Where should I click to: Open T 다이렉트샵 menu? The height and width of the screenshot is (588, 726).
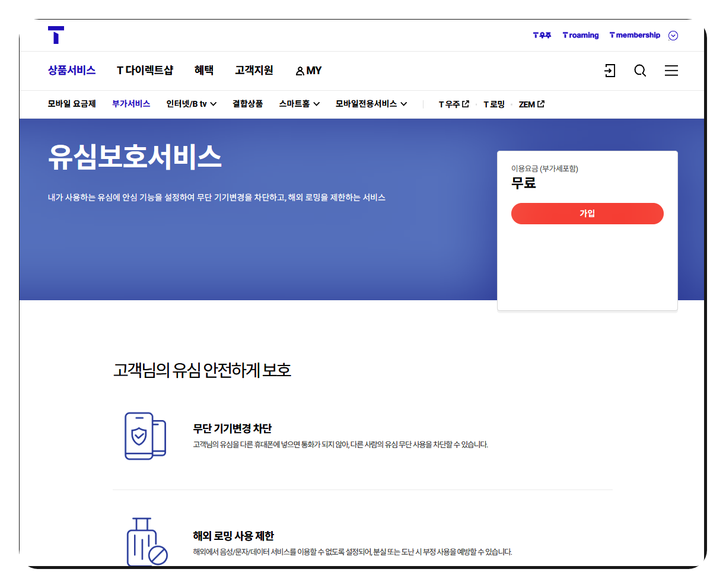[145, 71]
